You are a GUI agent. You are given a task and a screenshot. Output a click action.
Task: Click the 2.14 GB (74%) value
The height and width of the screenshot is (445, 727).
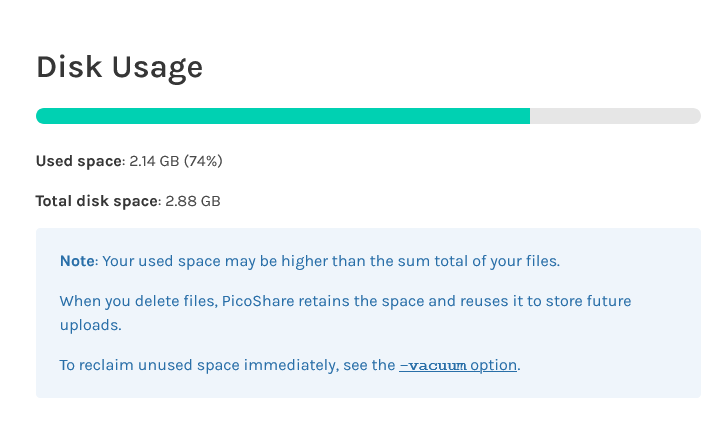click(x=176, y=161)
